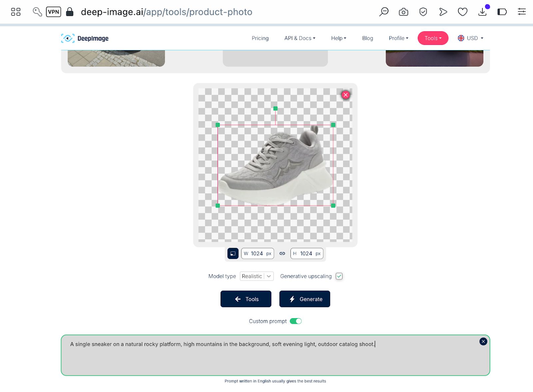533x392 pixels.
Task: Open the Model type Realistic dropdown
Action: pos(257,276)
